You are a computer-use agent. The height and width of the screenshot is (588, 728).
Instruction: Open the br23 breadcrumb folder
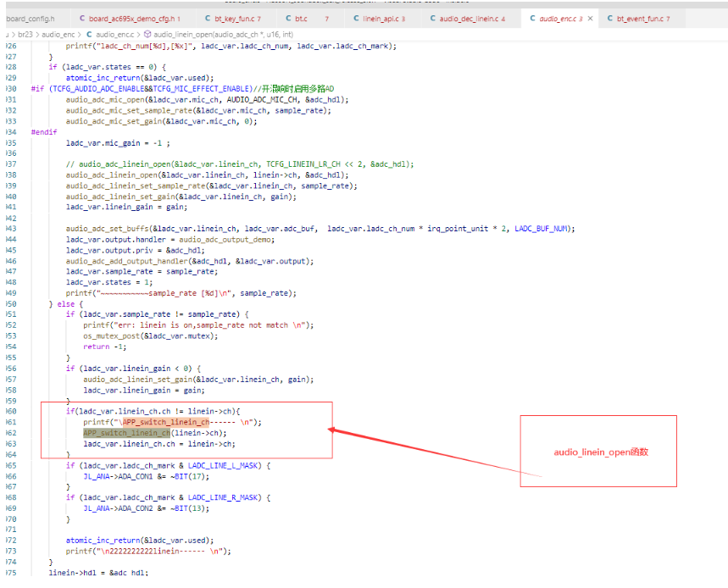pyautogui.click(x=25, y=35)
